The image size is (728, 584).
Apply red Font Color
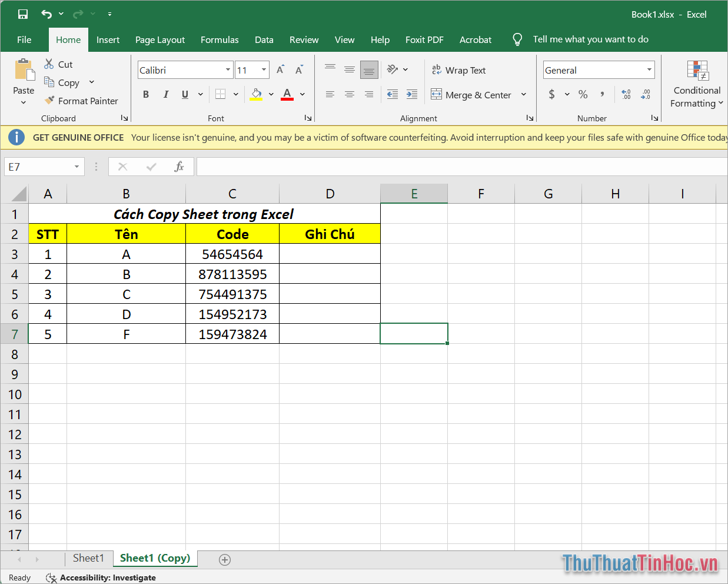click(x=287, y=94)
